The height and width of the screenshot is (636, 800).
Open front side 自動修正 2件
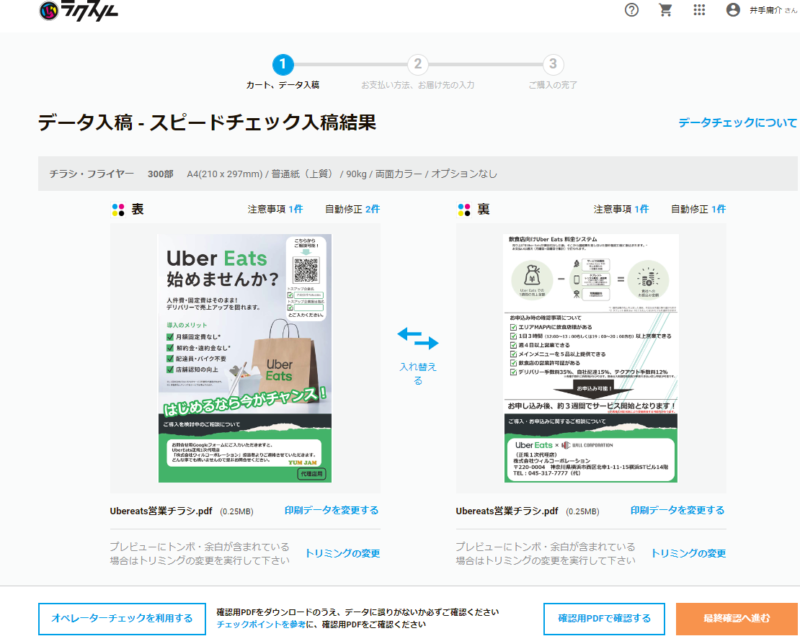pyautogui.click(x=352, y=209)
